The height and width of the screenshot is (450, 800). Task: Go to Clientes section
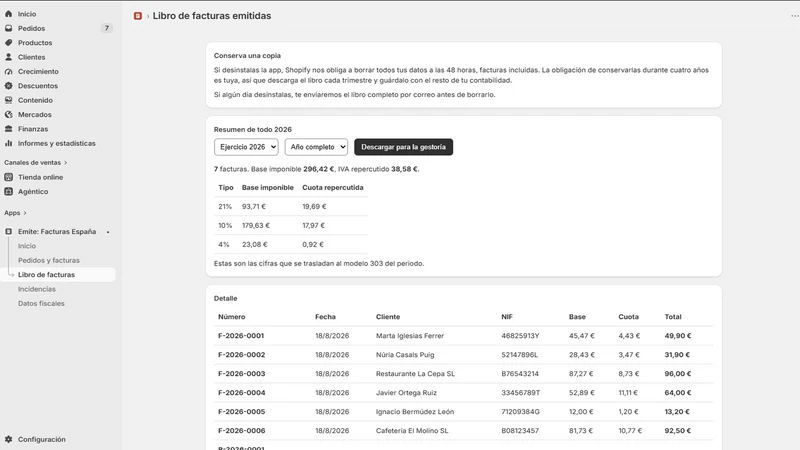(32, 57)
